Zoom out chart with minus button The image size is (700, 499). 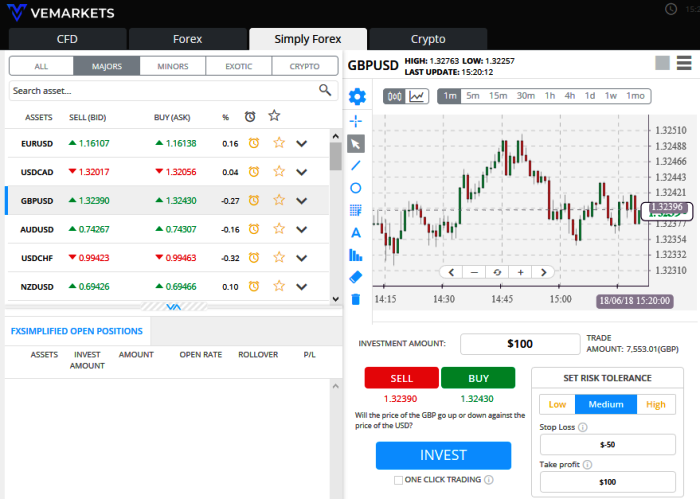[x=475, y=272]
